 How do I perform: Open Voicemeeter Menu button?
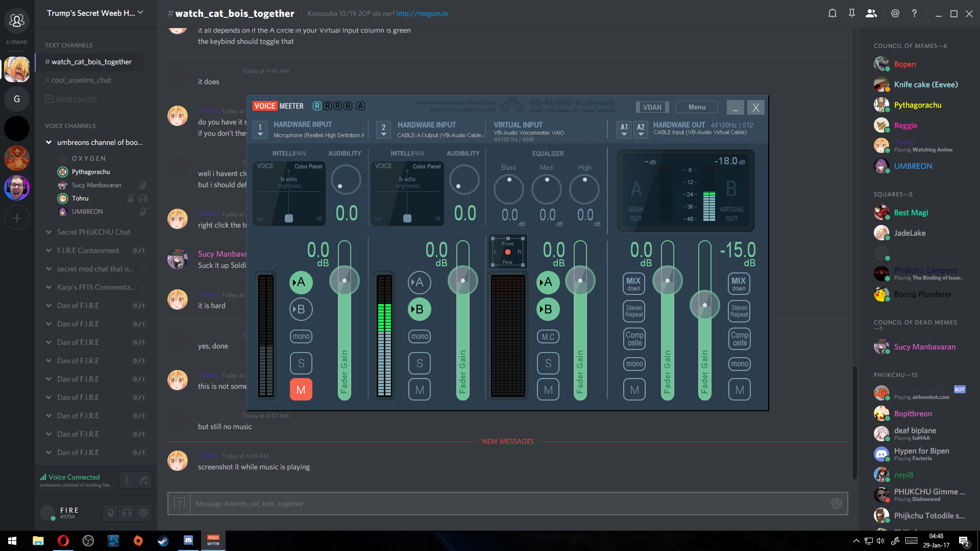tap(697, 107)
